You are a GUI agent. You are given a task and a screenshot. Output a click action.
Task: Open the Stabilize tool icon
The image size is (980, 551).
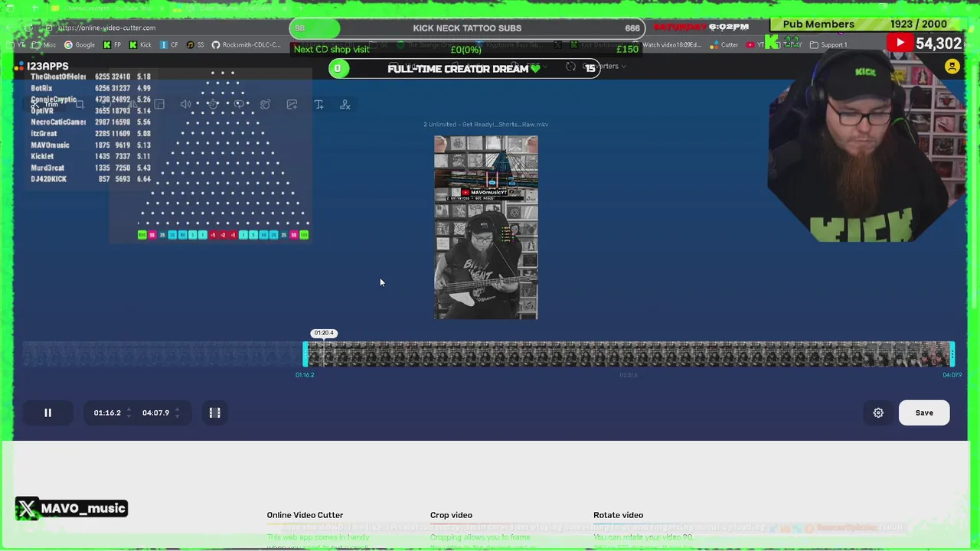[x=265, y=104]
